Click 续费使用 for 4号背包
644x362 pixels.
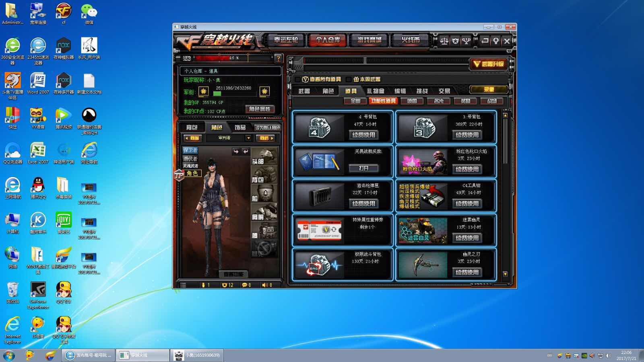(363, 135)
